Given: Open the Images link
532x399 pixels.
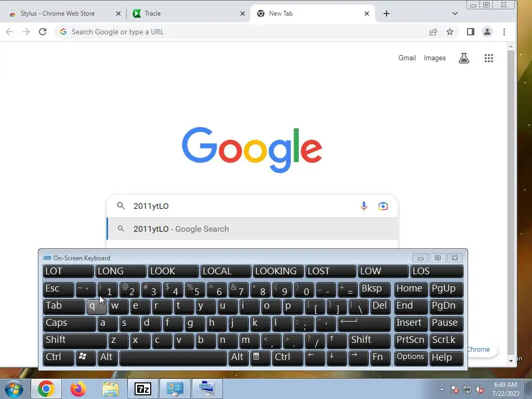Looking at the screenshot, I should click(435, 58).
